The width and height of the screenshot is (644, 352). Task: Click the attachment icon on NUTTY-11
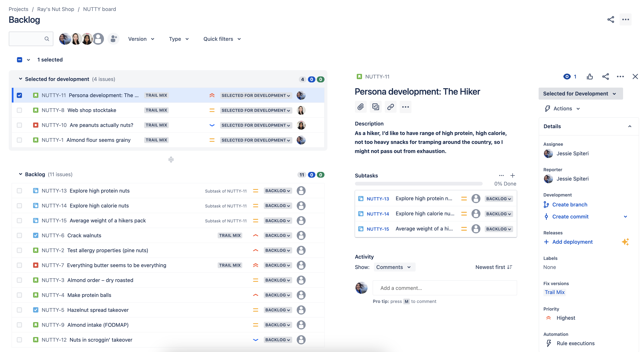pyautogui.click(x=361, y=107)
